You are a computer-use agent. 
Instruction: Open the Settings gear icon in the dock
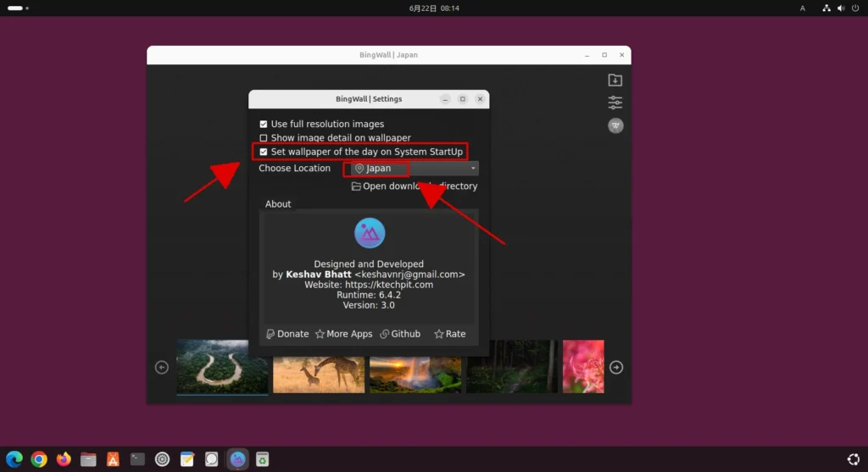162,459
